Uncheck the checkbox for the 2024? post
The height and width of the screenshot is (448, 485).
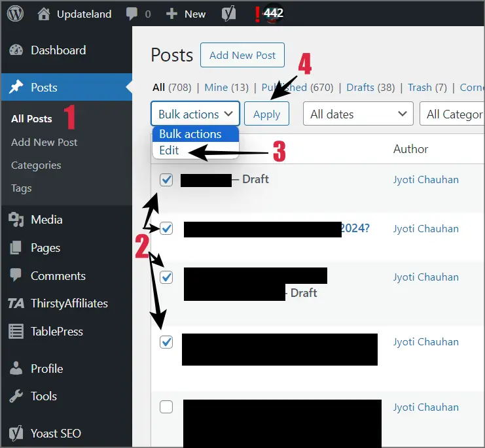pos(166,229)
